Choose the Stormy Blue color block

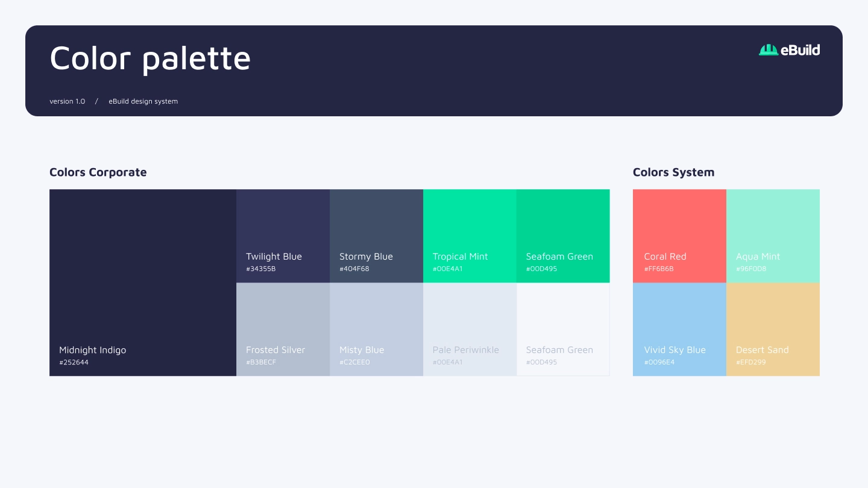coord(376,236)
